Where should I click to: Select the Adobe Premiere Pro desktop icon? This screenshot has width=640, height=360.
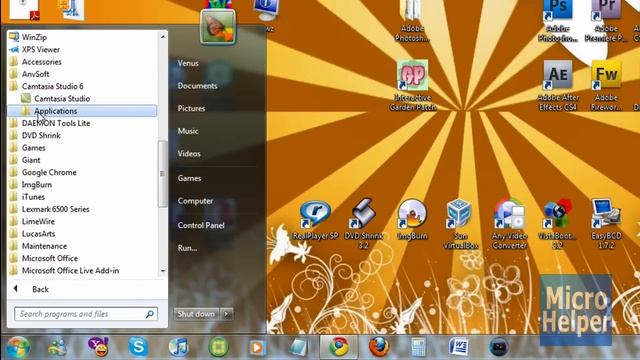[x=606, y=20]
